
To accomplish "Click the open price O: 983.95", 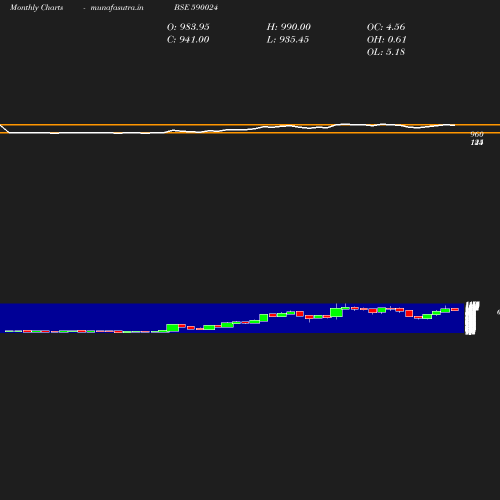I will point(188,27).
